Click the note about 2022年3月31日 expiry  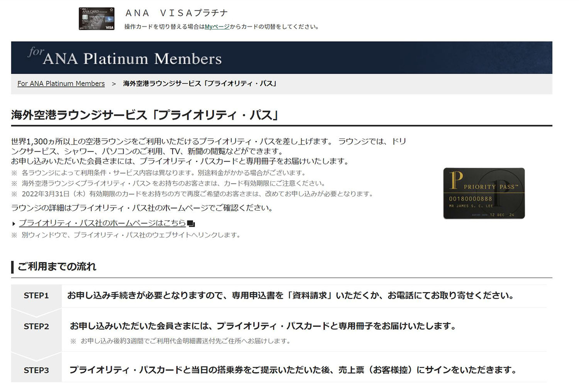point(192,194)
